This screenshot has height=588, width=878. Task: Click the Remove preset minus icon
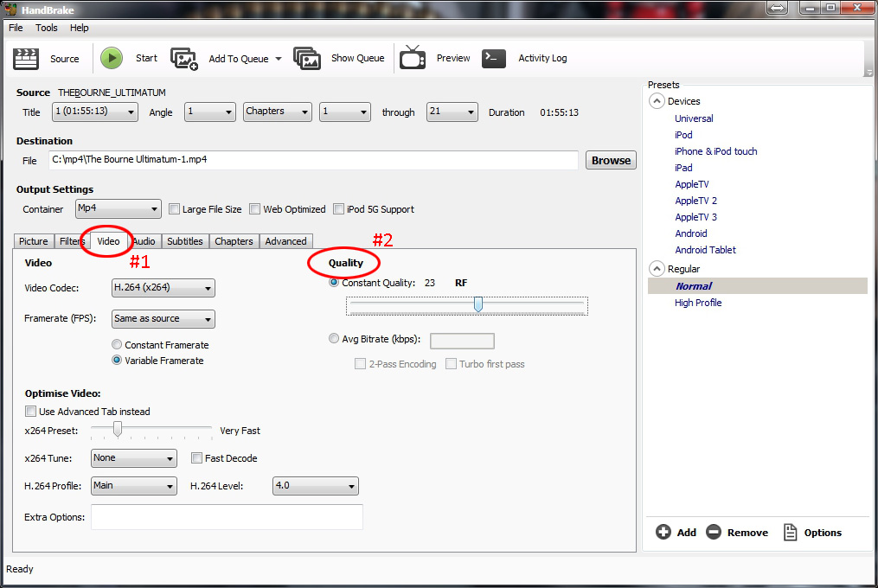coord(714,532)
